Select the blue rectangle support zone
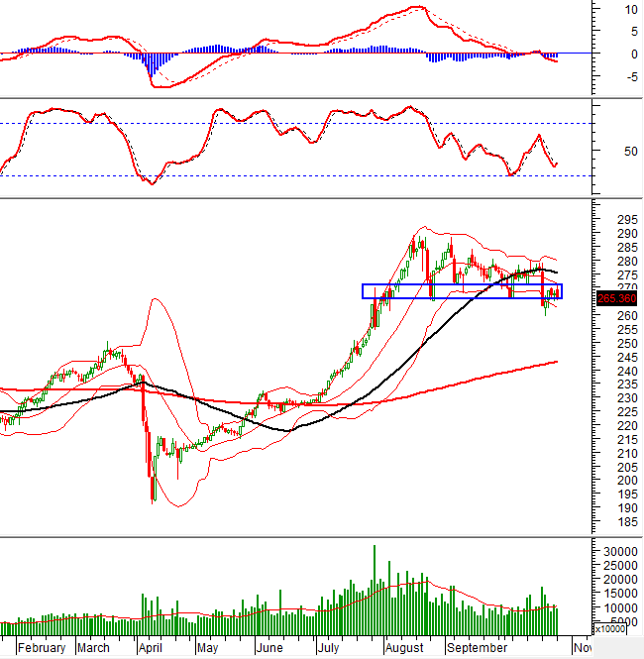Screen dimensions: 644x659 tap(461, 291)
